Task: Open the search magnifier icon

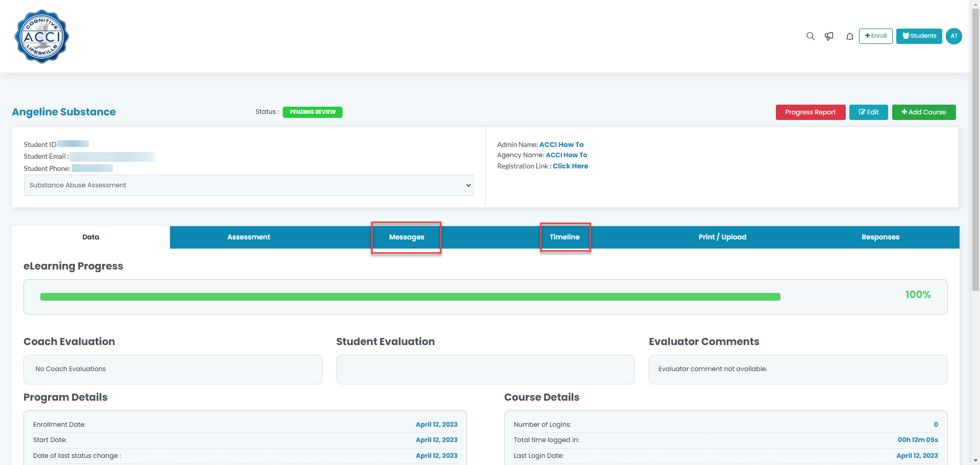Action: 810,36
